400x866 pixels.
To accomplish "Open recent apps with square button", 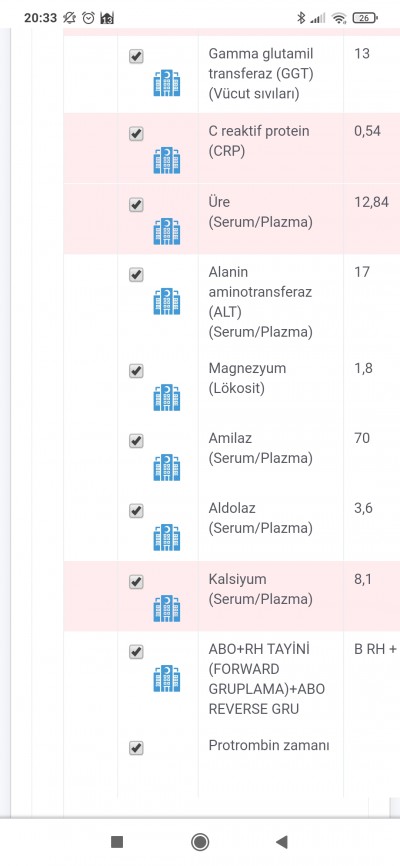I will tap(117, 842).
